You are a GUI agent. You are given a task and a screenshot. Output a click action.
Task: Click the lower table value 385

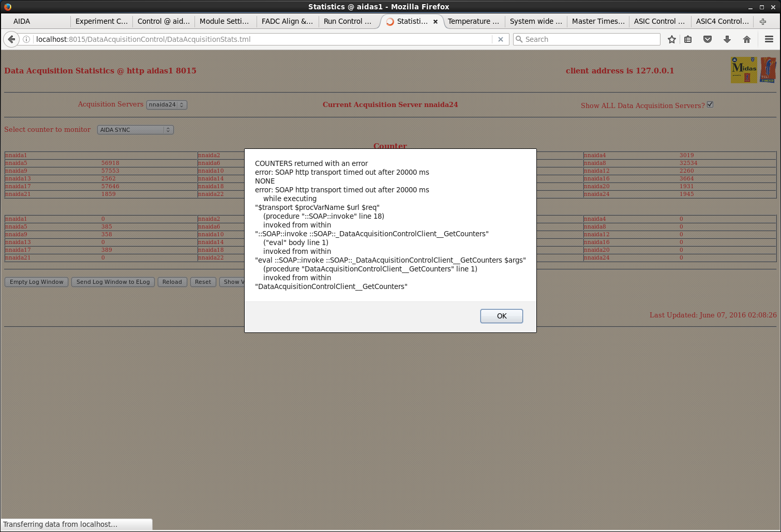coord(107,226)
